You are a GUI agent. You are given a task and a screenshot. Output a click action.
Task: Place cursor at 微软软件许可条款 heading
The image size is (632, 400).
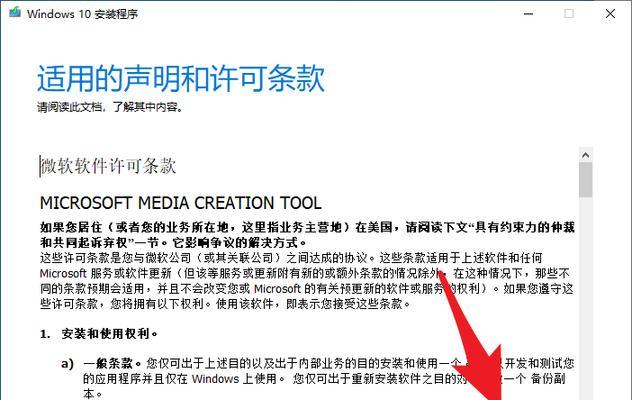108,166
